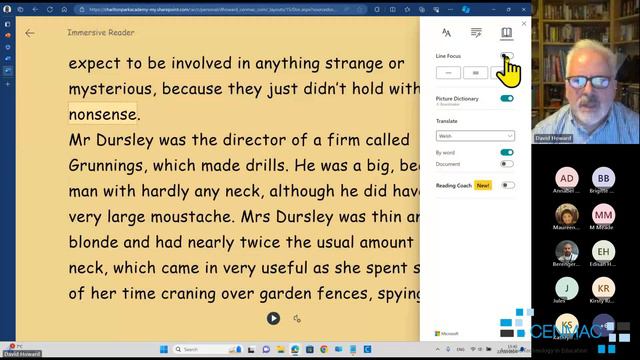Open Copilot in the browser toolbar
The image size is (640, 360).
[466, 9]
